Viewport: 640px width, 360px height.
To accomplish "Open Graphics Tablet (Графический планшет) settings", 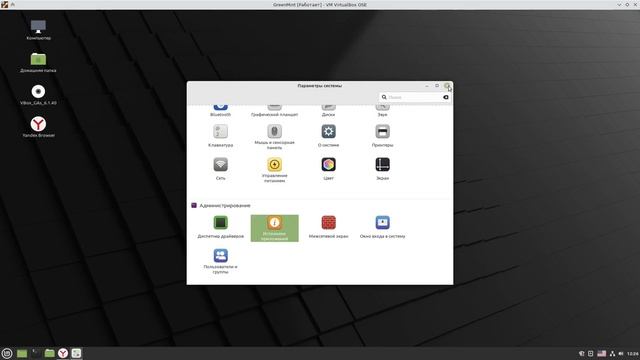I will (274, 110).
